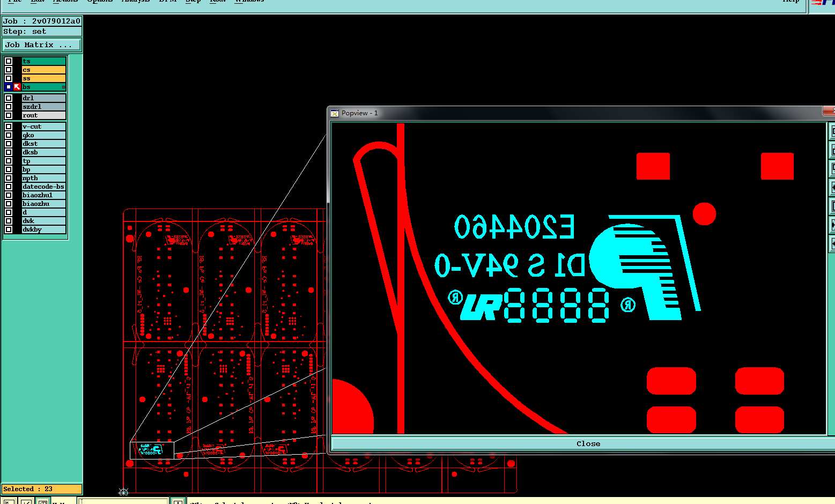Toggle the gko layer checkbox
This screenshot has width=835, height=504.
pos(9,135)
